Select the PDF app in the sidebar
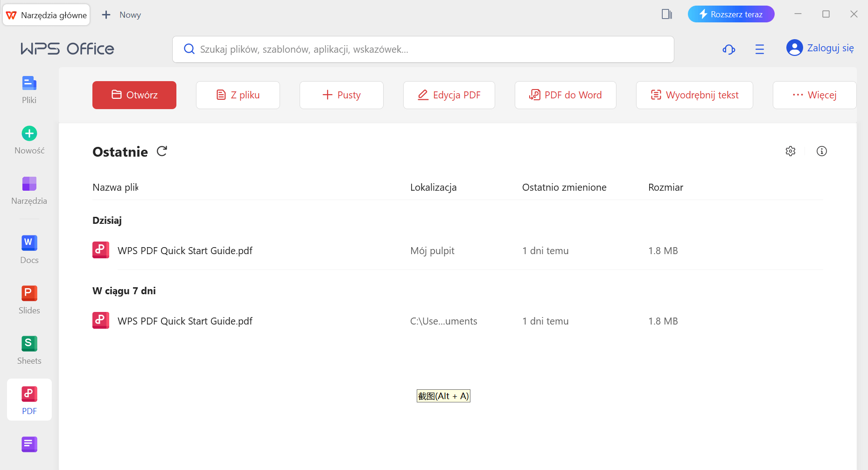The image size is (868, 470). [29, 400]
